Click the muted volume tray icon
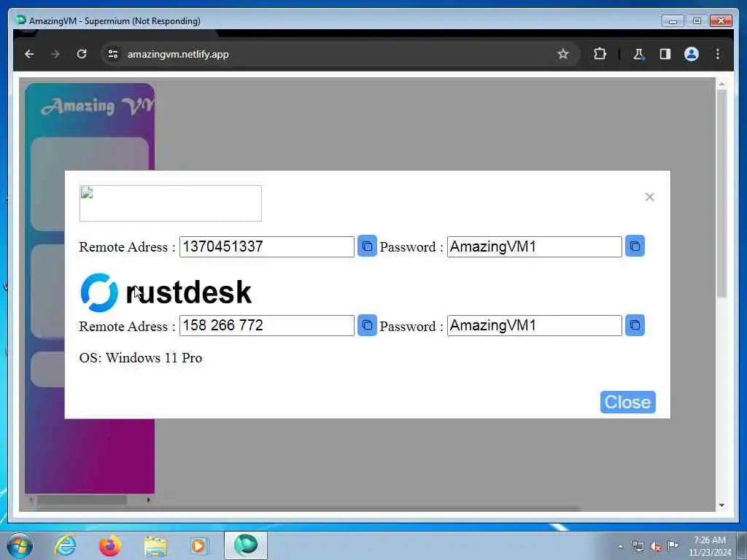Image resolution: width=747 pixels, height=560 pixels. 656,547
